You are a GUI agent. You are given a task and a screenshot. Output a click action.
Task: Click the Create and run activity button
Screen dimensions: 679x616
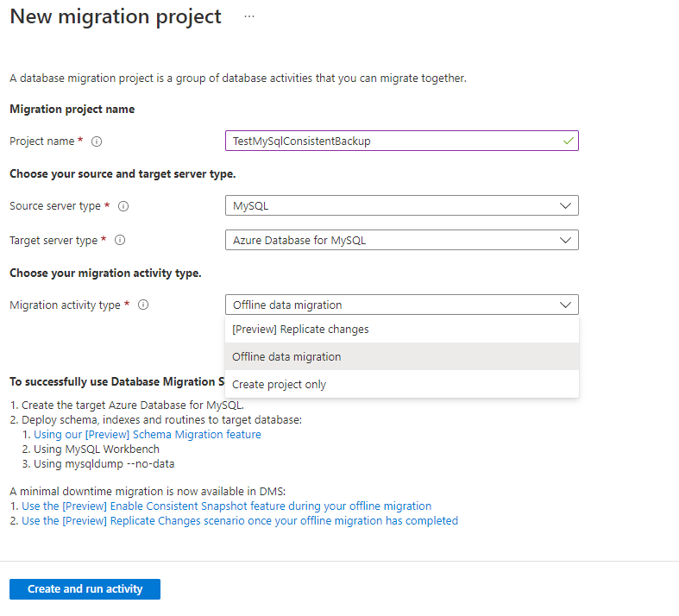[x=85, y=589]
